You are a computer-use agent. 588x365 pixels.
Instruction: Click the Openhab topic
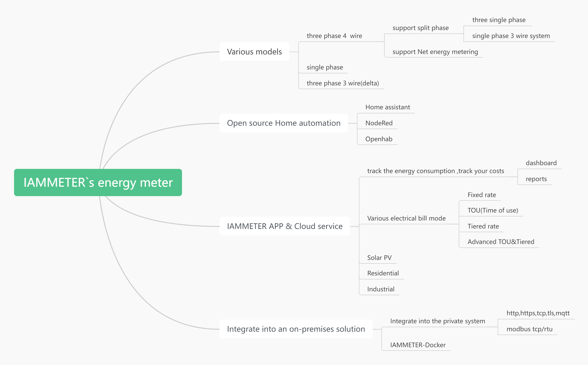(379, 139)
